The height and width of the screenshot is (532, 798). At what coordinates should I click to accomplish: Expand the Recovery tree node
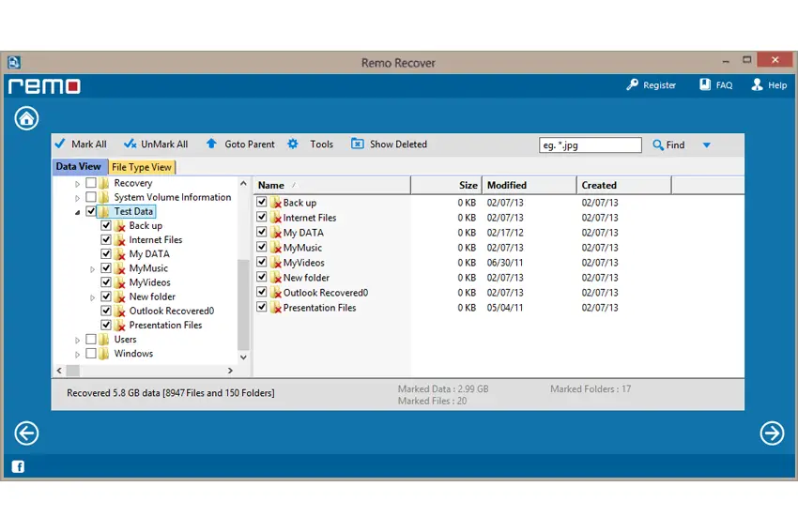click(x=77, y=184)
